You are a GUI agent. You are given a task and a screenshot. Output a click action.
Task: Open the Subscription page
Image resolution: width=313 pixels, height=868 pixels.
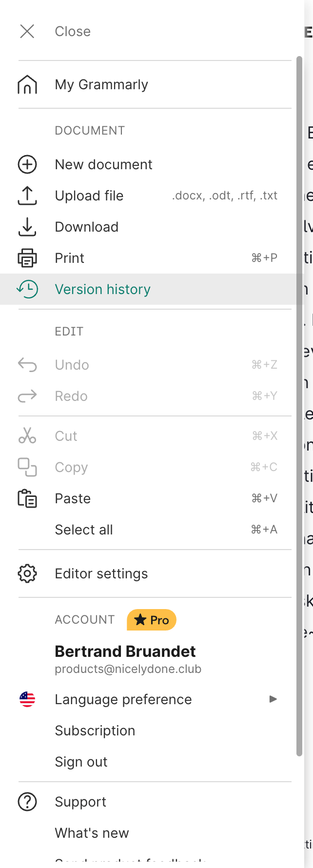point(95,730)
